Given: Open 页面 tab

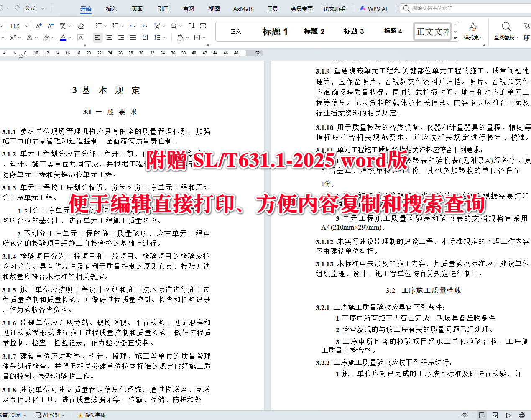Looking at the screenshot, I should [137, 9].
